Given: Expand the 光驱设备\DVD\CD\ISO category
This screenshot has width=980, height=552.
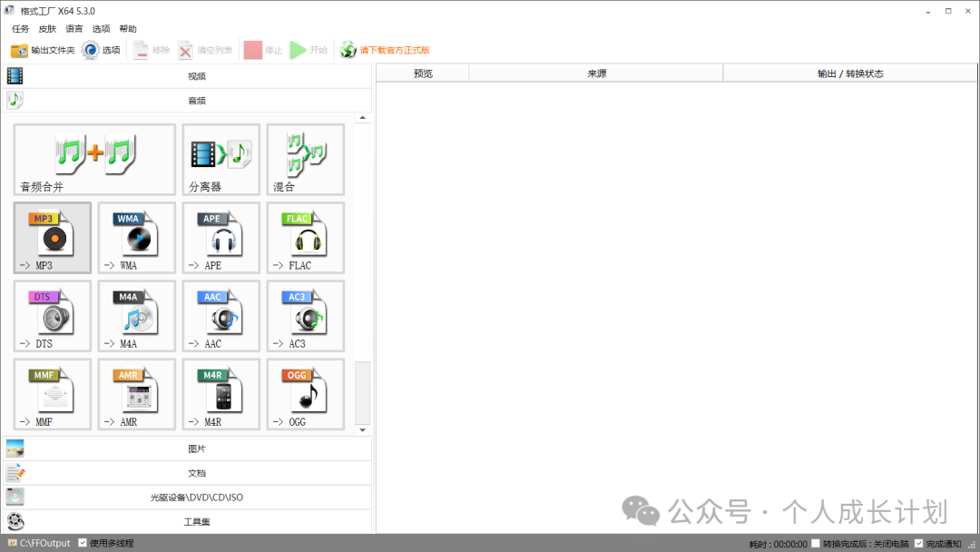Looking at the screenshot, I should [188, 497].
